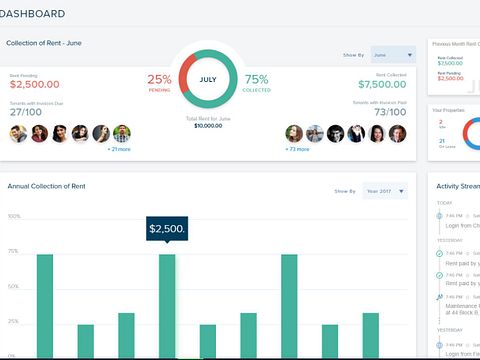Click $2,500.00 in Previous Month Rent card

pyautogui.click(x=451, y=78)
